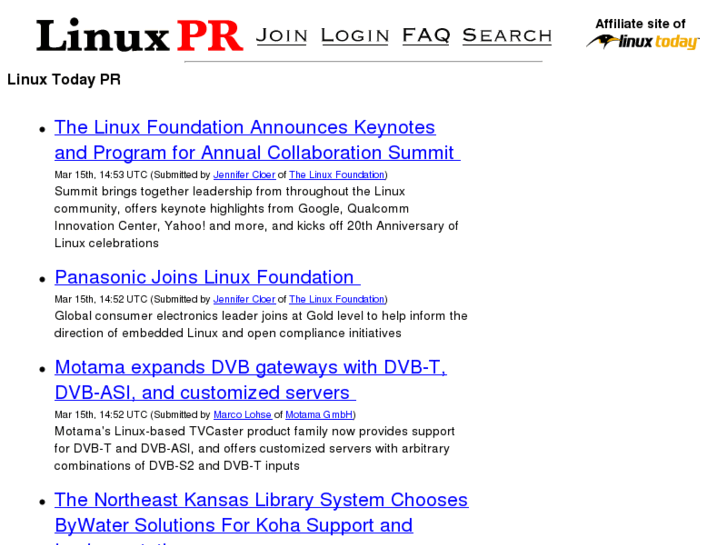Open Linux Foundation Collaboration Summit keynotes article
Image resolution: width=727 pixels, height=545 pixels.
[x=257, y=140]
